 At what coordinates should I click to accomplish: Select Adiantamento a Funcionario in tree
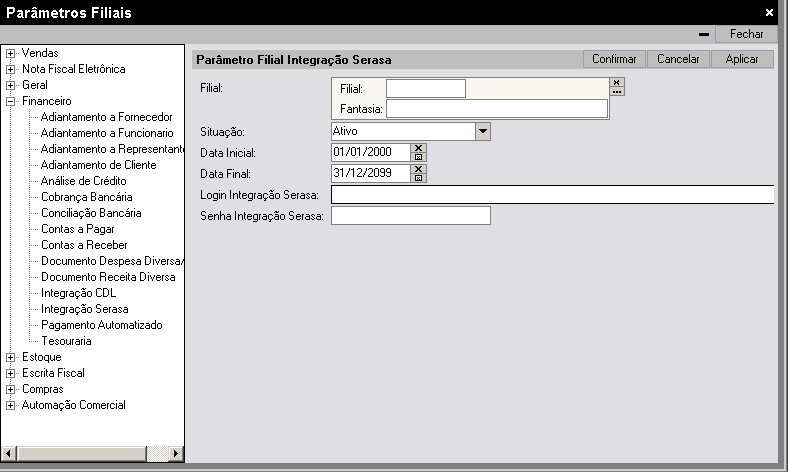(107, 133)
